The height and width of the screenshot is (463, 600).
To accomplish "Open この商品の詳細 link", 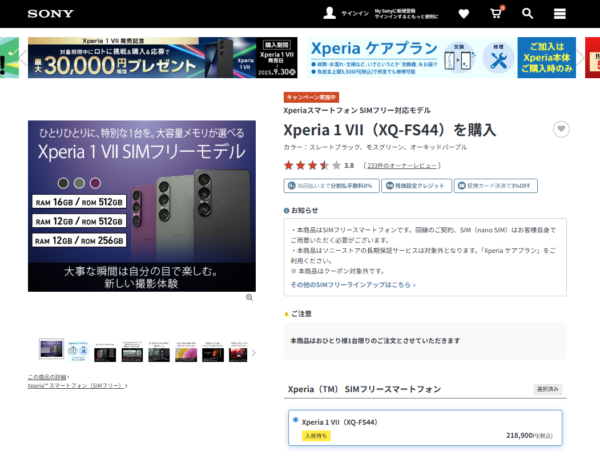I will 48,377.
